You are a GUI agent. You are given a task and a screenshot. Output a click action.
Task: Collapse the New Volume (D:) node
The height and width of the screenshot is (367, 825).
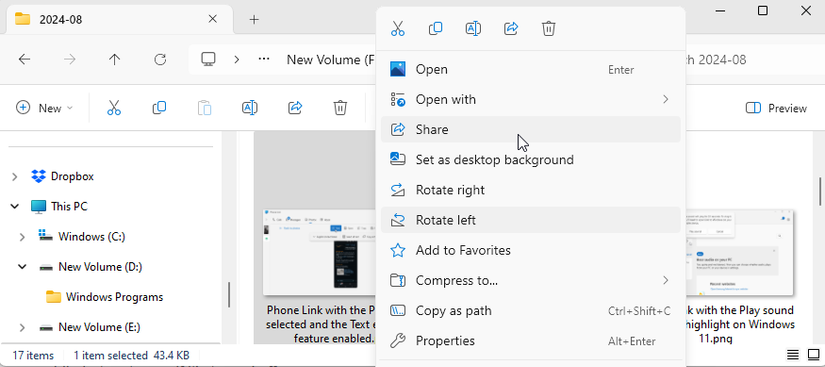tap(22, 267)
